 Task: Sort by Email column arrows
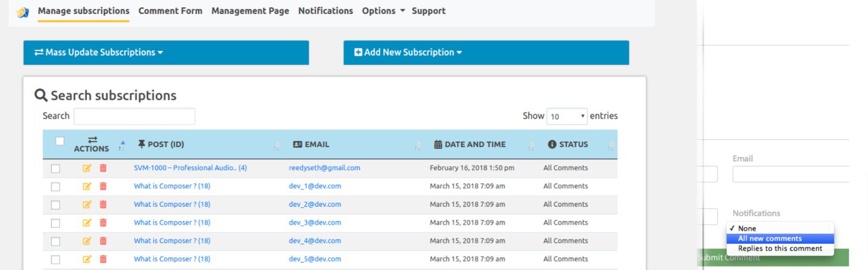click(x=418, y=145)
